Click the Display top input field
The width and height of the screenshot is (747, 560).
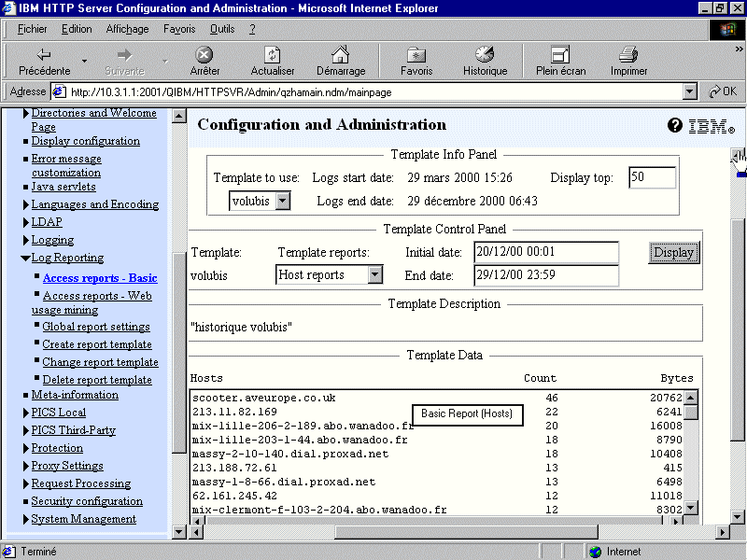652,177
